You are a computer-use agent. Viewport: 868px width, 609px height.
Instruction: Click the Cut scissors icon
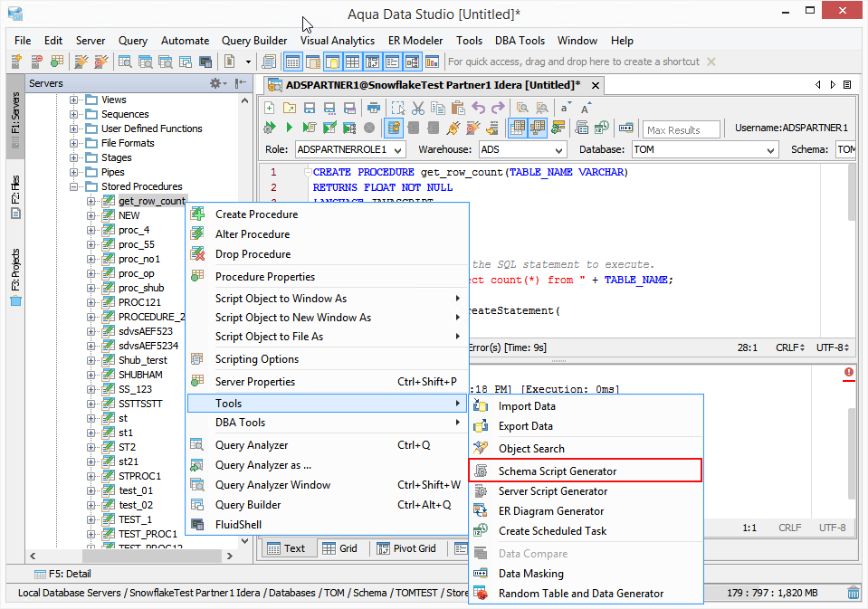(x=418, y=108)
